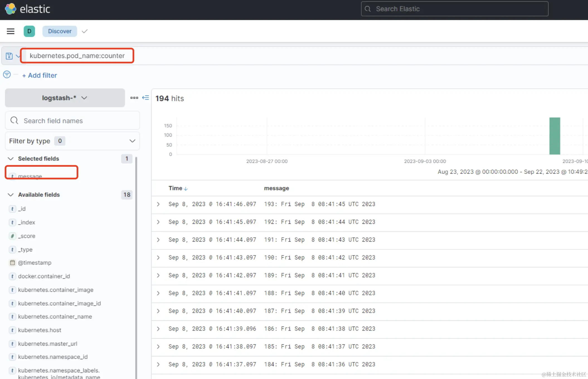Open the saved query disk icon
Image resolution: width=588 pixels, height=379 pixels.
pos(9,56)
